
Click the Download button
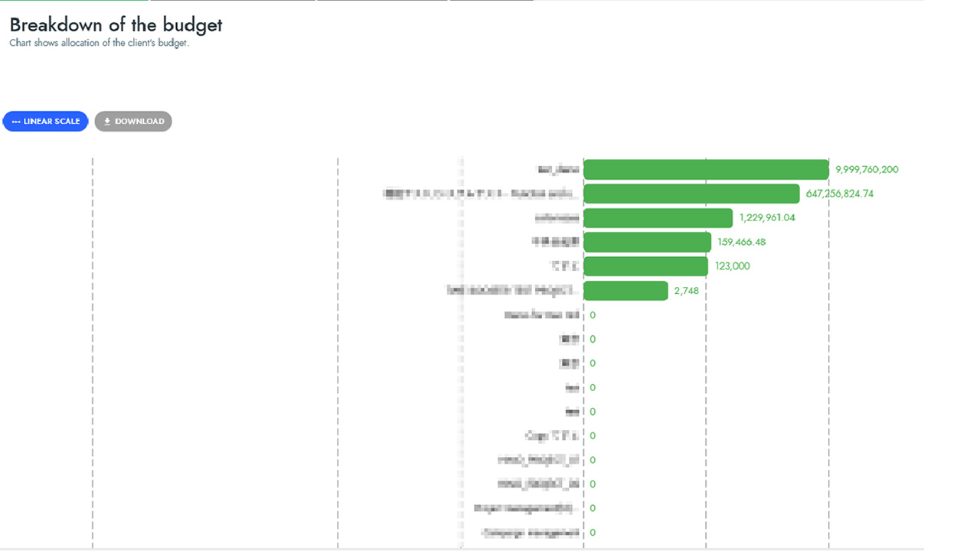click(x=133, y=121)
